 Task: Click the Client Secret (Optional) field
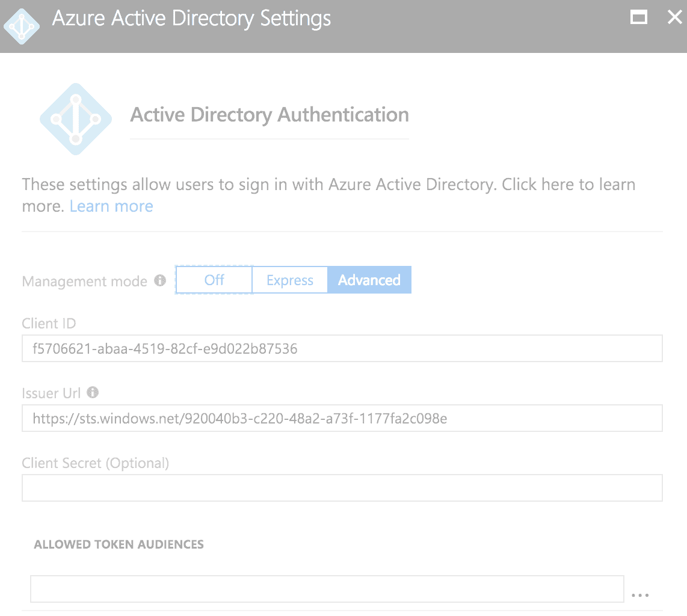342,488
